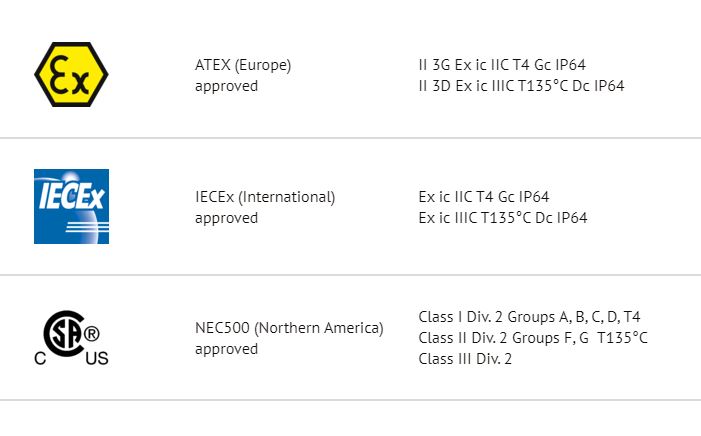Click 'Ex ic IIC T4 Gc IP64' rating
Viewport: 701px width, 436px height.
pyautogui.click(x=484, y=197)
